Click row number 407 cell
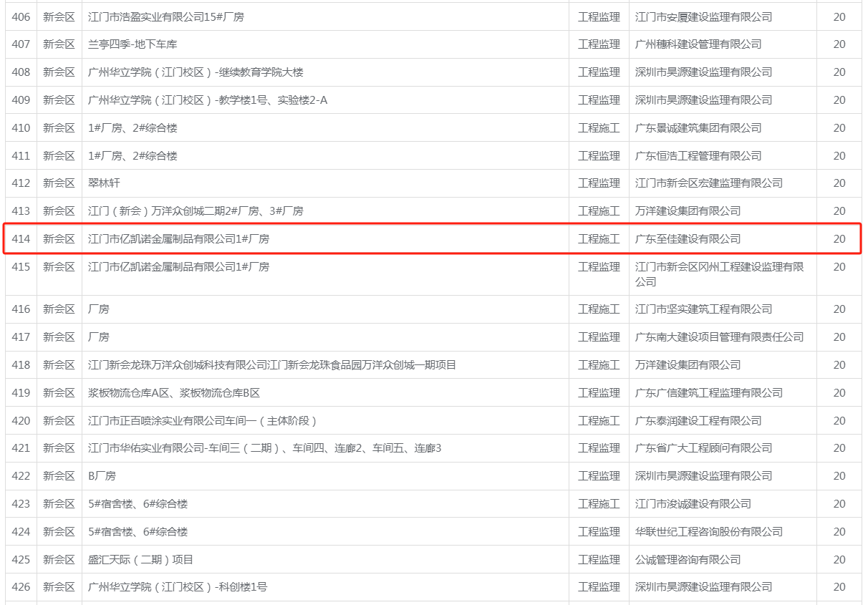 pos(21,44)
